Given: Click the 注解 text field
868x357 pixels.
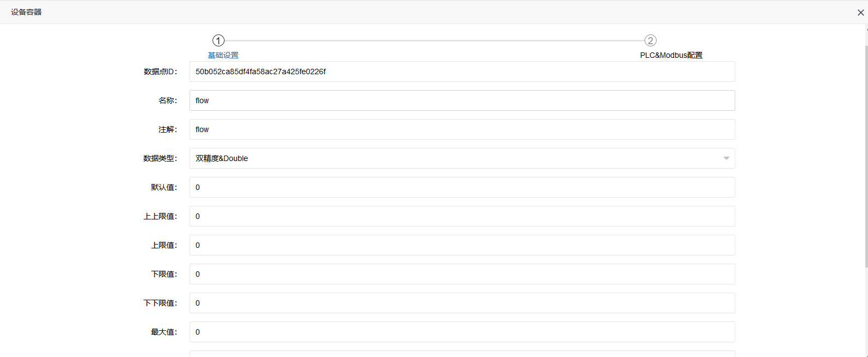Looking at the screenshot, I should pyautogui.click(x=462, y=129).
